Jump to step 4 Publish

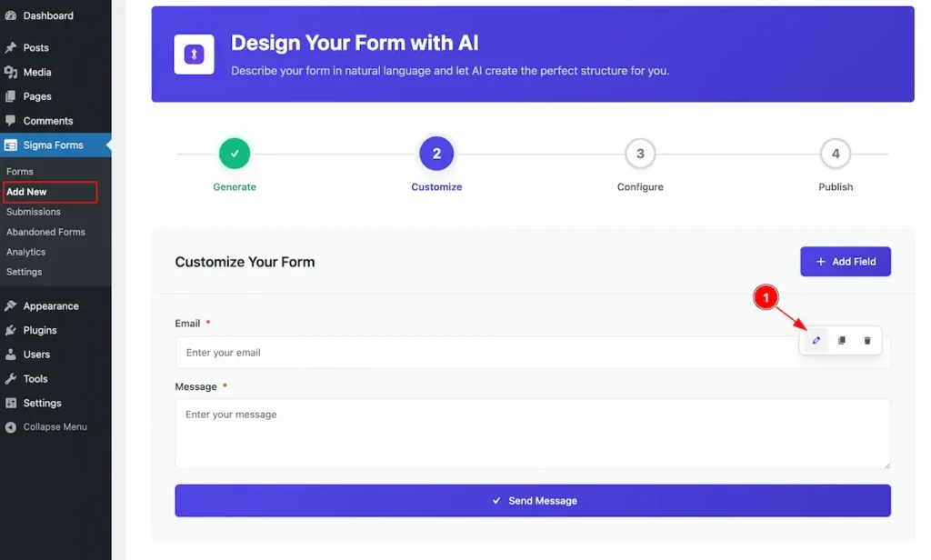[x=836, y=154]
